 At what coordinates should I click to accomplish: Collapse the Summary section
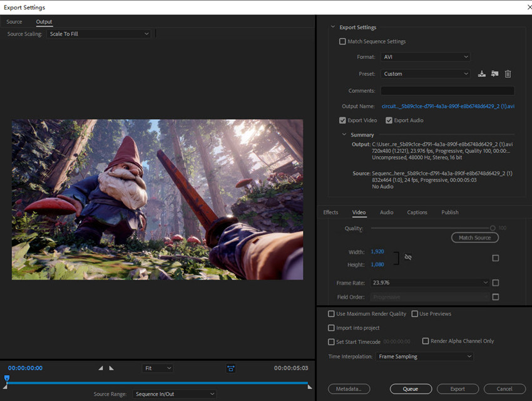point(344,135)
